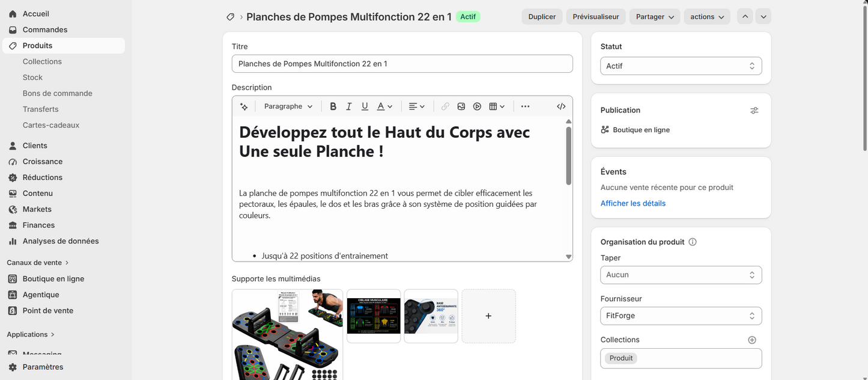Go to next product arrow

763,17
